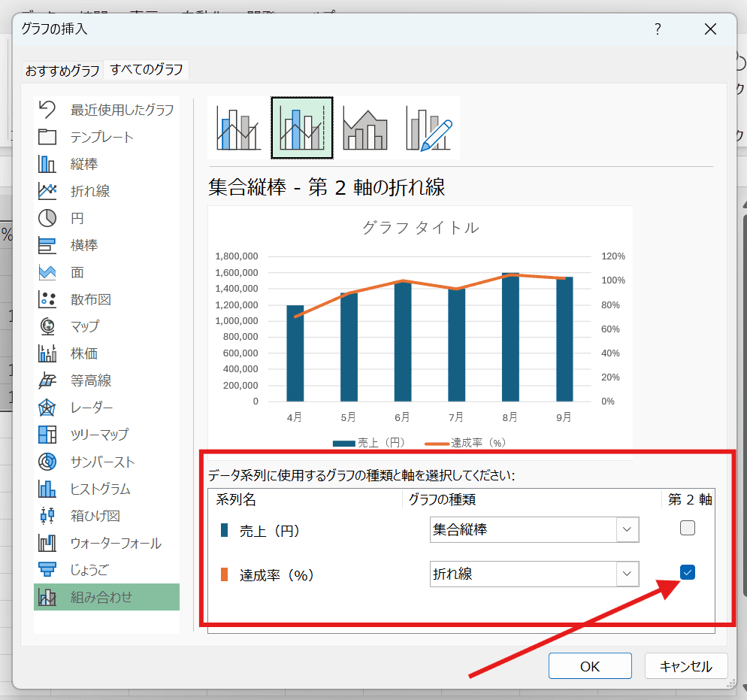
Task: Click the orange 達成率（%）series color swatch
Action: (224, 575)
